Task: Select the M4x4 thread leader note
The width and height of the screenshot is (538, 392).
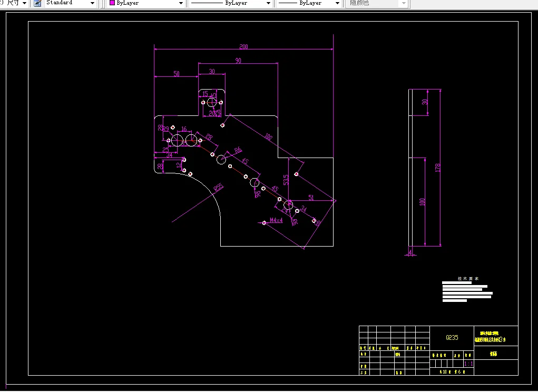Action: 276,220
